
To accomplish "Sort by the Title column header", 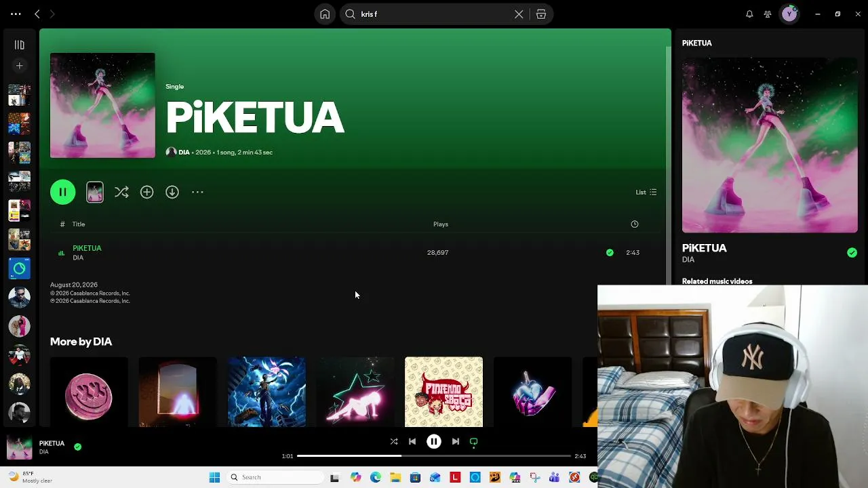I will pyautogui.click(x=79, y=224).
